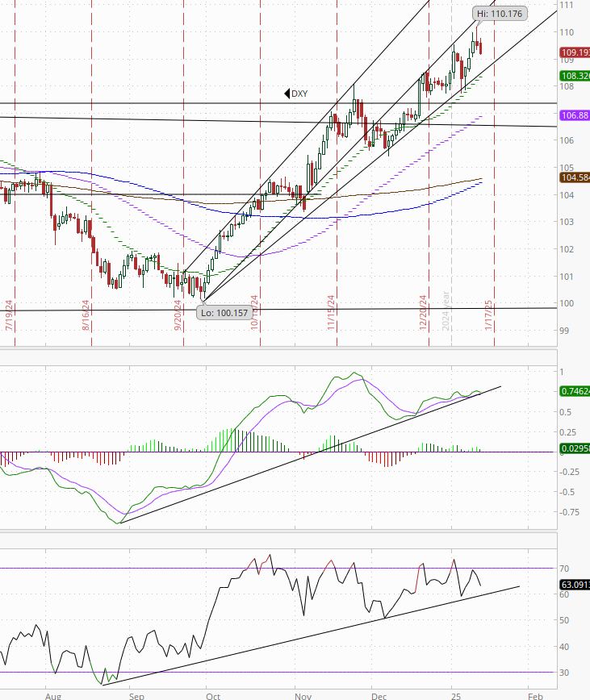This screenshot has height=700, width=590.
Task: Click the 110 level on price axis
Action: tap(567, 32)
